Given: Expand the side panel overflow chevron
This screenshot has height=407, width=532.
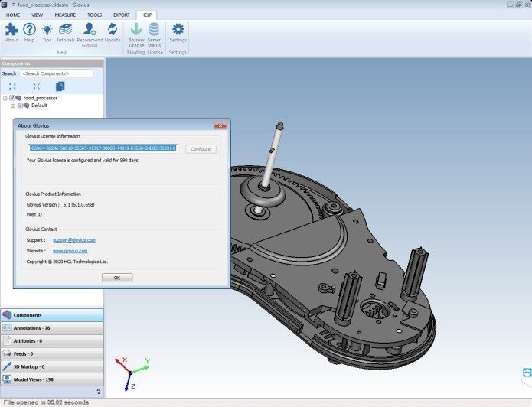Looking at the screenshot, I should pos(98,390).
